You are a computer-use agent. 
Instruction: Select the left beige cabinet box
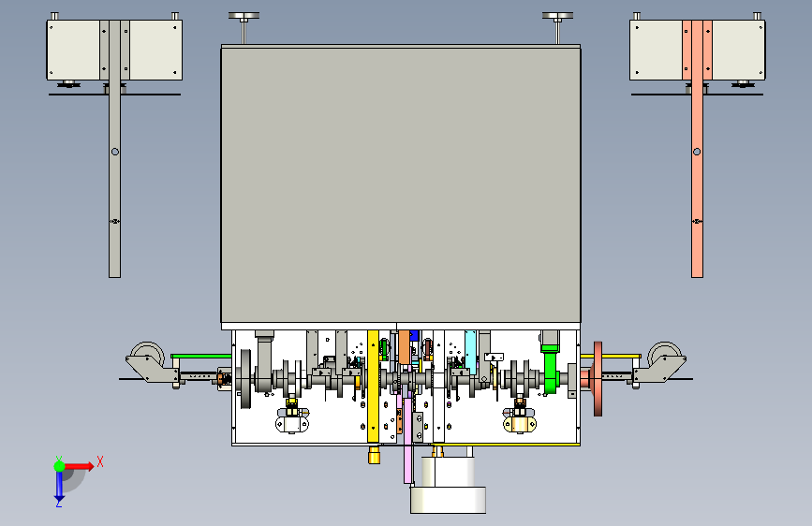pyautogui.click(x=114, y=51)
